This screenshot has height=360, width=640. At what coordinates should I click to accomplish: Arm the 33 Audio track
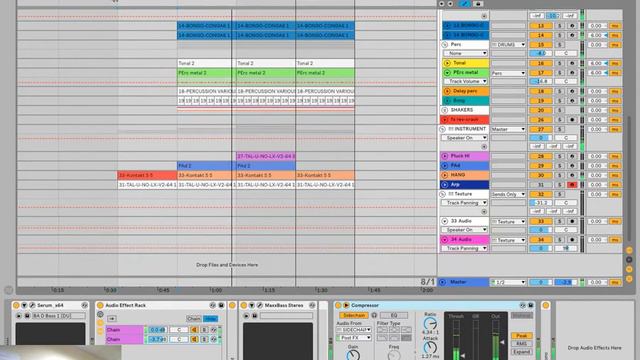click(x=572, y=222)
